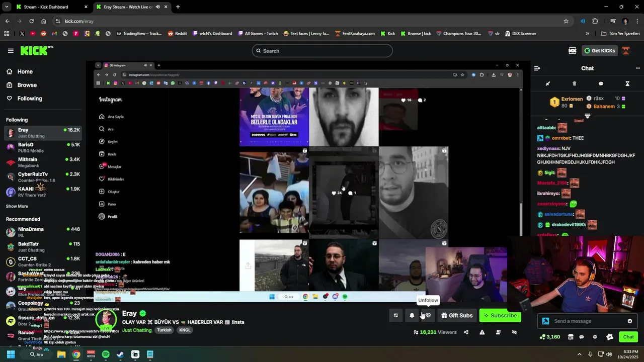Click the trash clear-chat icon

(x=575, y=83)
